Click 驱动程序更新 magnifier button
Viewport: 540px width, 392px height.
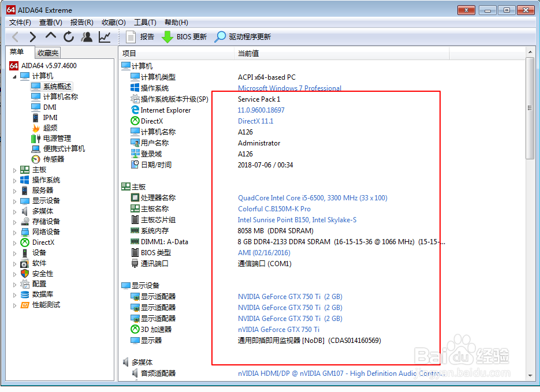click(x=243, y=37)
